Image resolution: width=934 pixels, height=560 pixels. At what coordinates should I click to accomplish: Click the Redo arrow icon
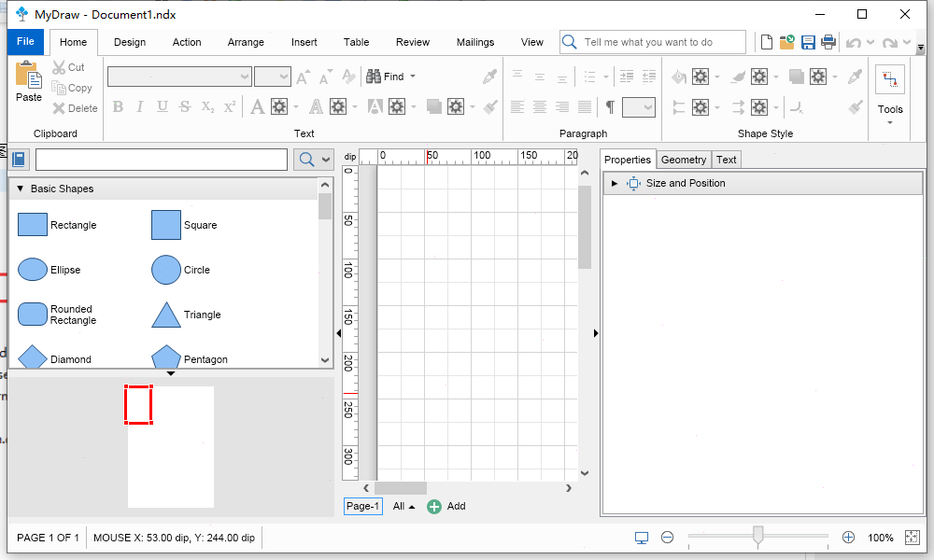pos(889,43)
